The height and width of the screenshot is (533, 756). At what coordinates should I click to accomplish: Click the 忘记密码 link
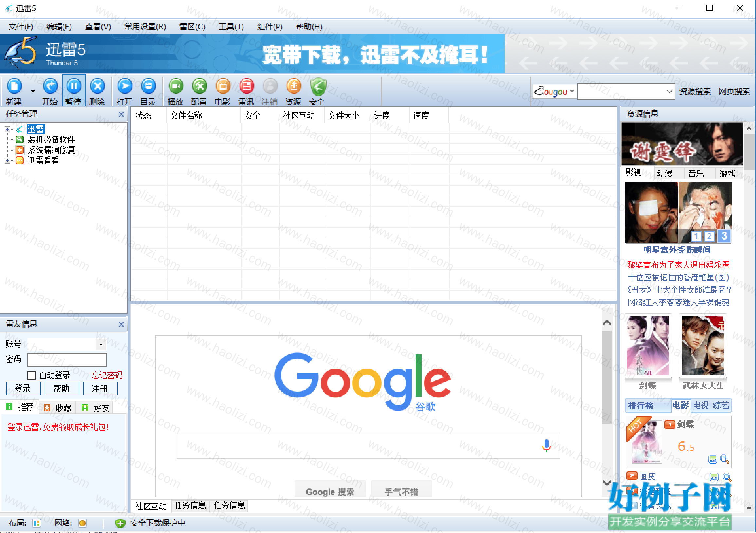[107, 376]
